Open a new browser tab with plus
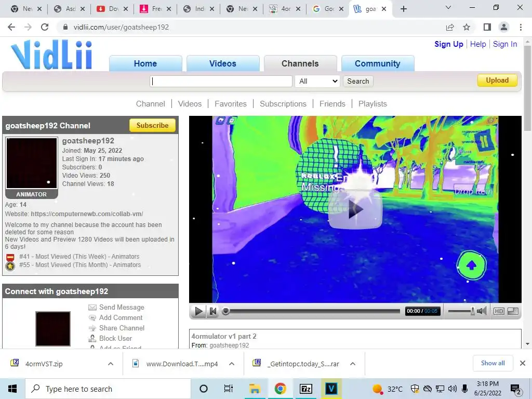This screenshot has height=399, width=532. tap(403, 9)
